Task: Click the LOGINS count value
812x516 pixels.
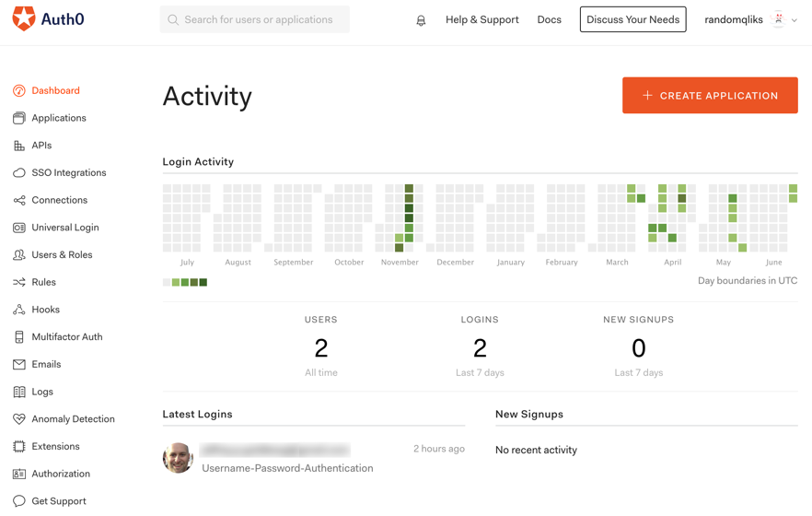Action: (x=480, y=347)
